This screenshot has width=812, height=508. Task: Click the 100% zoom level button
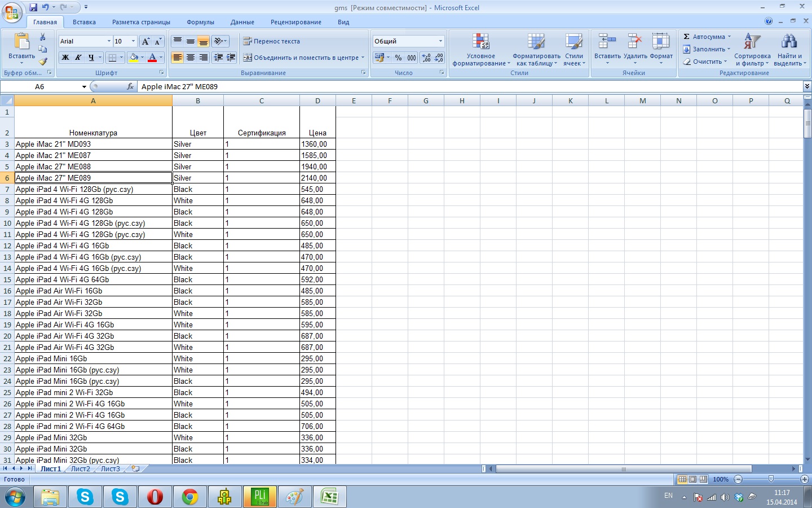tap(721, 479)
